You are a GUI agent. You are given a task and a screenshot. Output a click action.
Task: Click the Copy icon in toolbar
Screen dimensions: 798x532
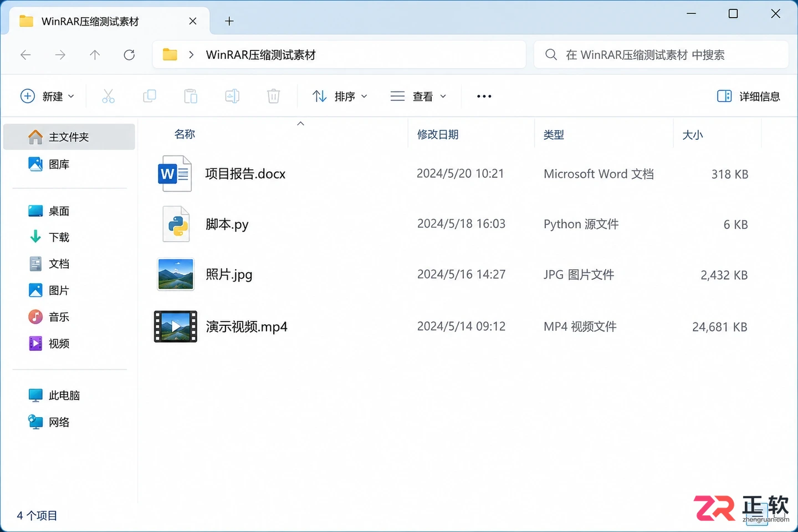pos(150,96)
